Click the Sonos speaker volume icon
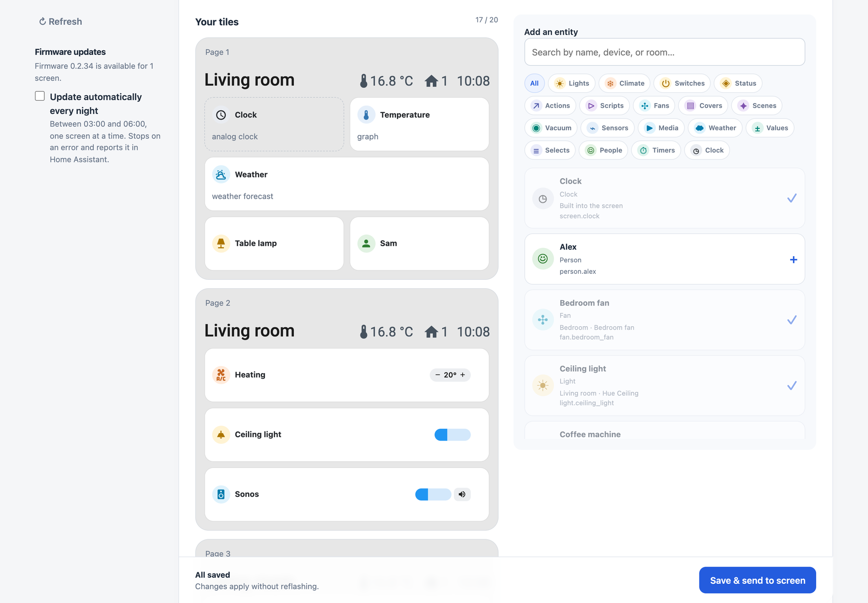The image size is (868, 603). [x=462, y=494]
